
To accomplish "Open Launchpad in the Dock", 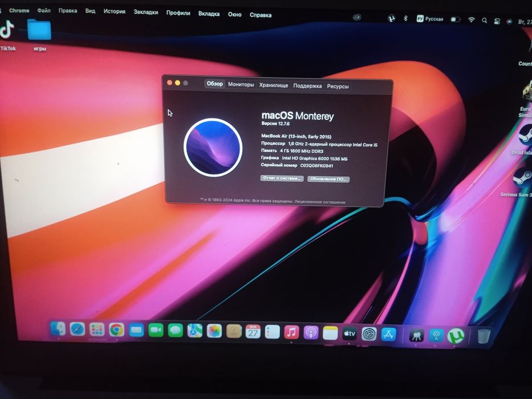I will [x=97, y=329].
